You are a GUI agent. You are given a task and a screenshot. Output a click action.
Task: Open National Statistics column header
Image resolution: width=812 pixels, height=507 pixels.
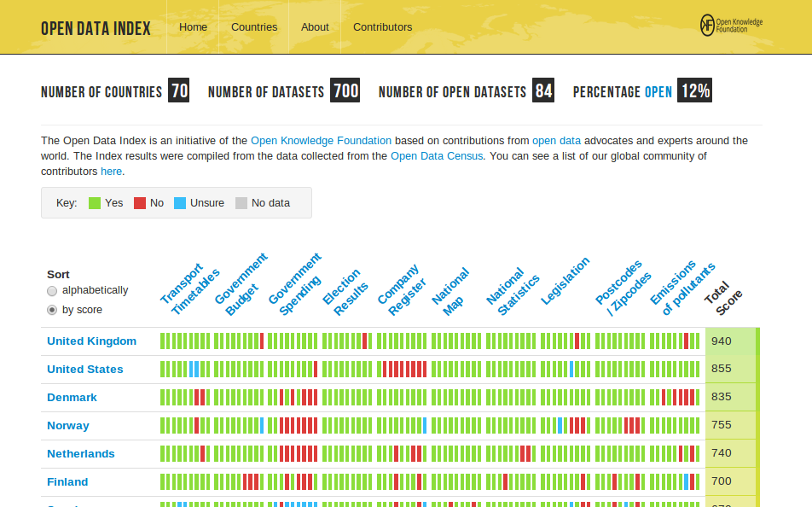coord(513,292)
